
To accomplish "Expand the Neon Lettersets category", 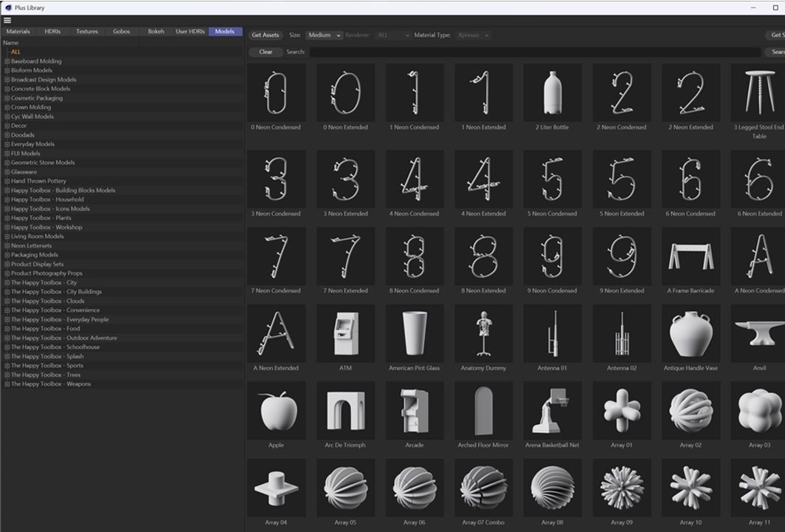I will [7, 246].
